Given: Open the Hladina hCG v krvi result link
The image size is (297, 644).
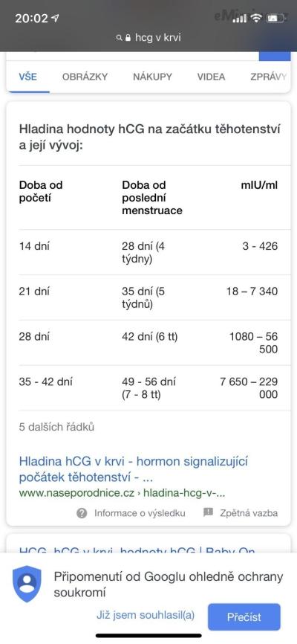Looking at the screenshot, I should (x=134, y=469).
